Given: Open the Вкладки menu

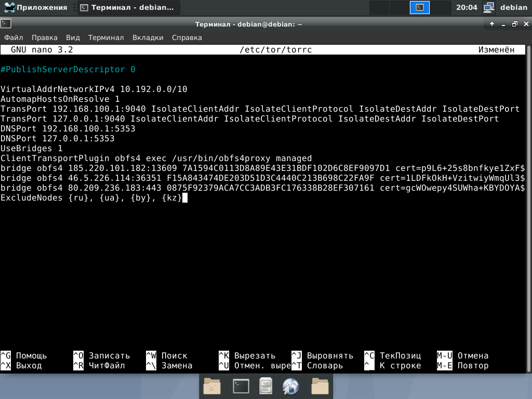Looking at the screenshot, I should [148, 37].
